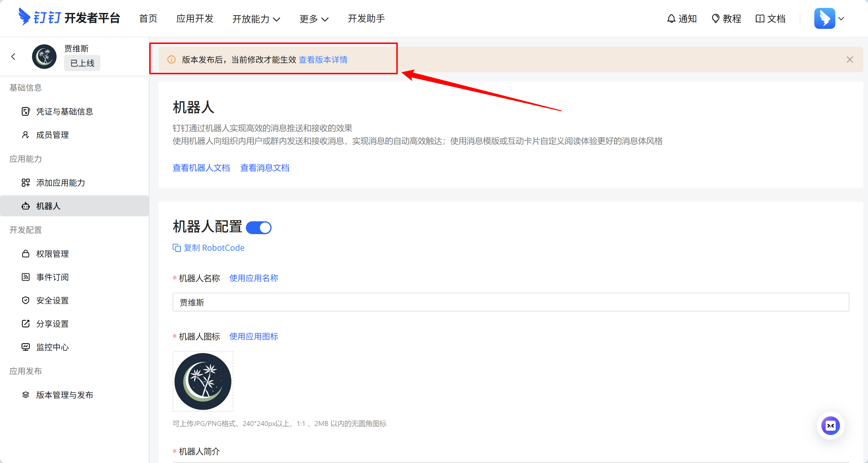Click the 凭证与基础信息 sidebar icon

coord(26,111)
